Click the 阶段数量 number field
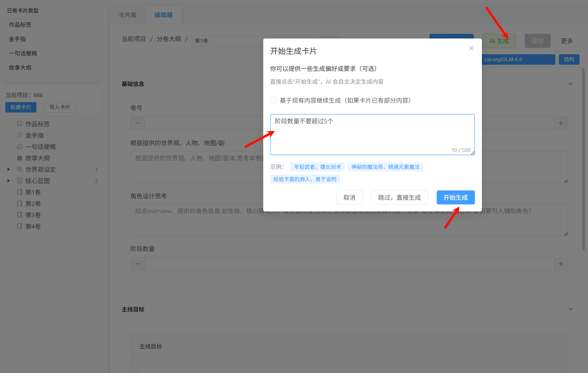The width and height of the screenshot is (588, 373). tap(349, 264)
